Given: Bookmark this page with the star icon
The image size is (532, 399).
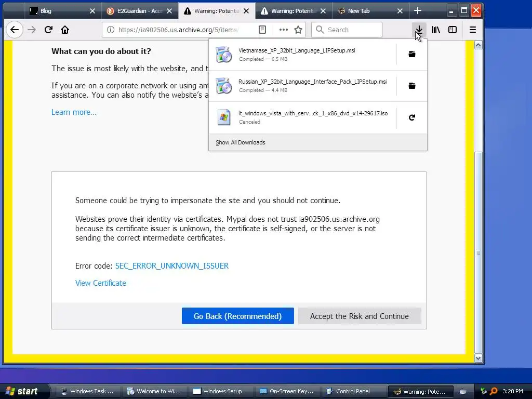Looking at the screenshot, I should 298,30.
